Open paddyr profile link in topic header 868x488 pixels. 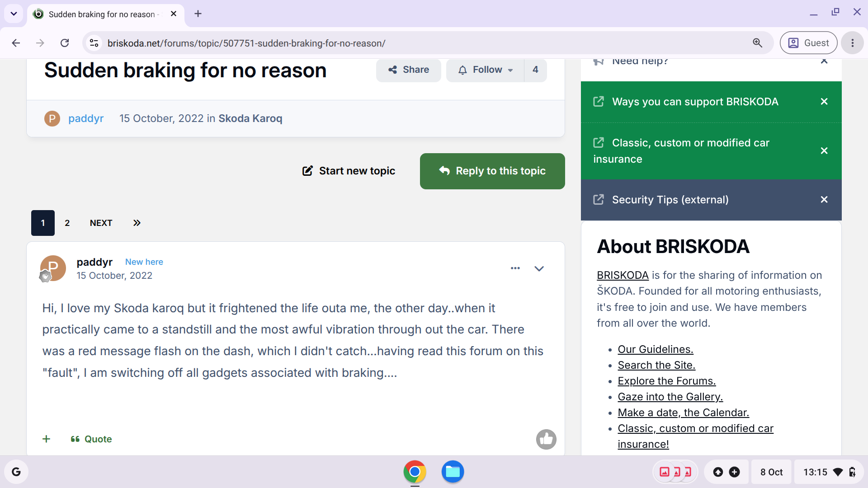click(x=86, y=118)
